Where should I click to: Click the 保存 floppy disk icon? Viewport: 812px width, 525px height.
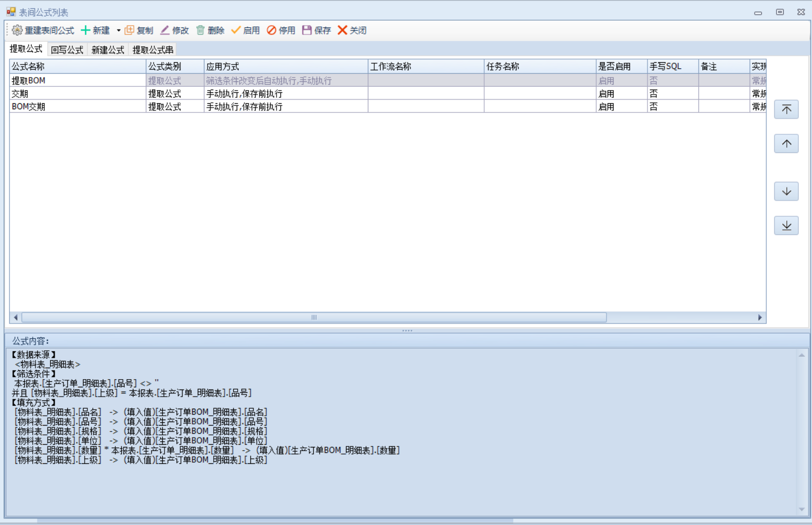click(x=307, y=30)
